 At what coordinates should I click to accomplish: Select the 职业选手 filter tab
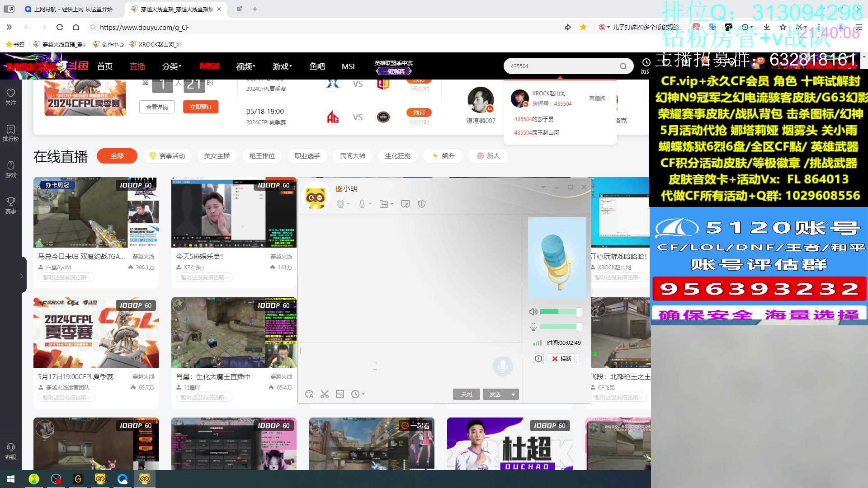click(307, 156)
